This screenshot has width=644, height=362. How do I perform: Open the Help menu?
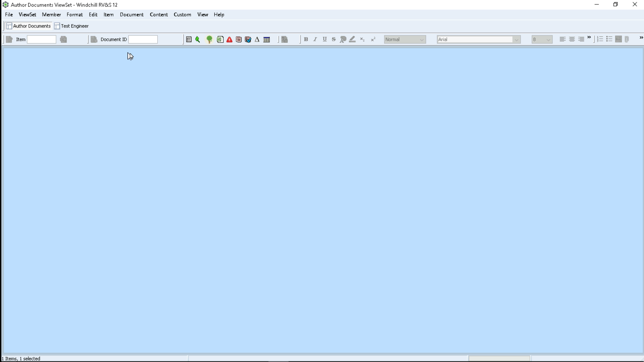tap(219, 15)
